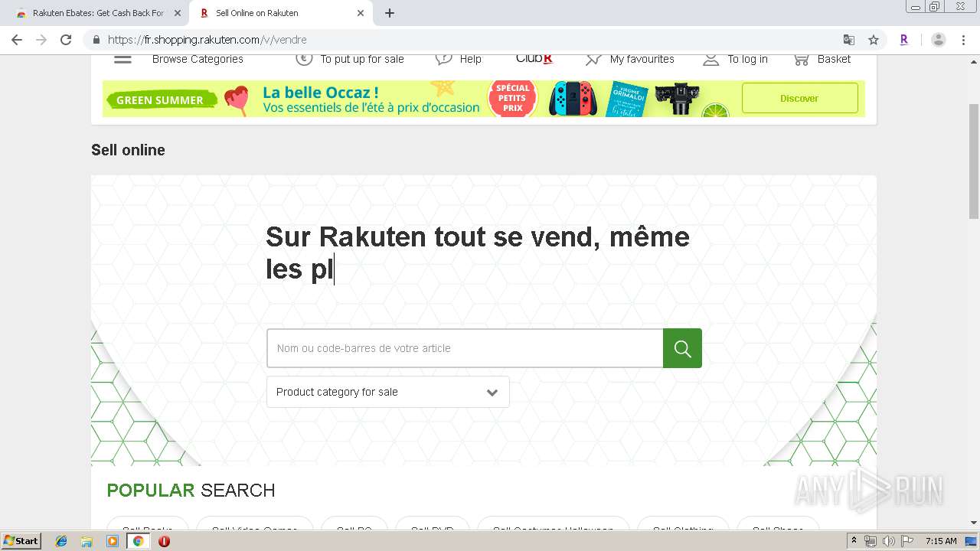Open the media player taskbar icon
The image size is (980, 551).
tap(113, 541)
